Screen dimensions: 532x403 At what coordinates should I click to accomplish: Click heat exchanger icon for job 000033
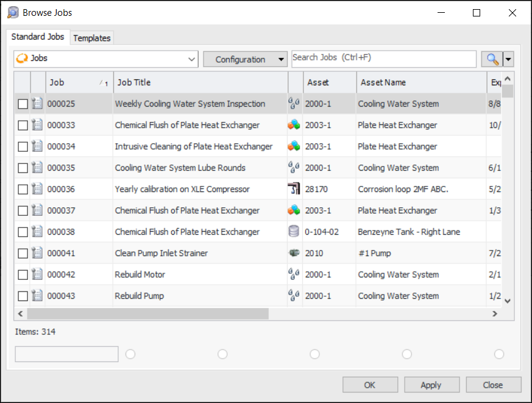pyautogui.click(x=294, y=125)
